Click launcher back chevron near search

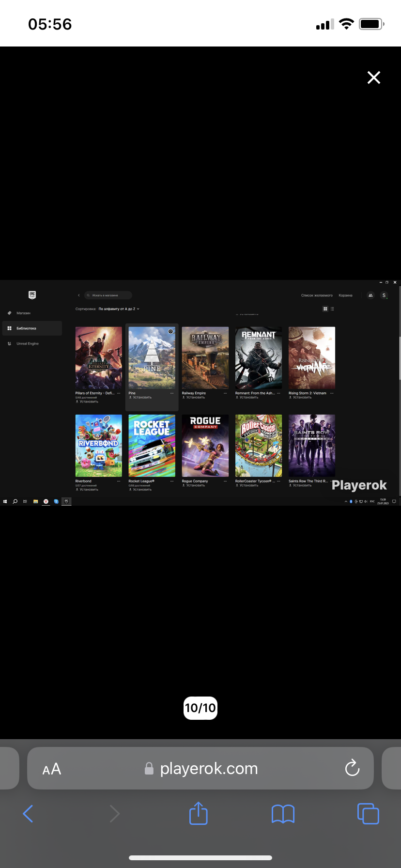click(x=79, y=295)
